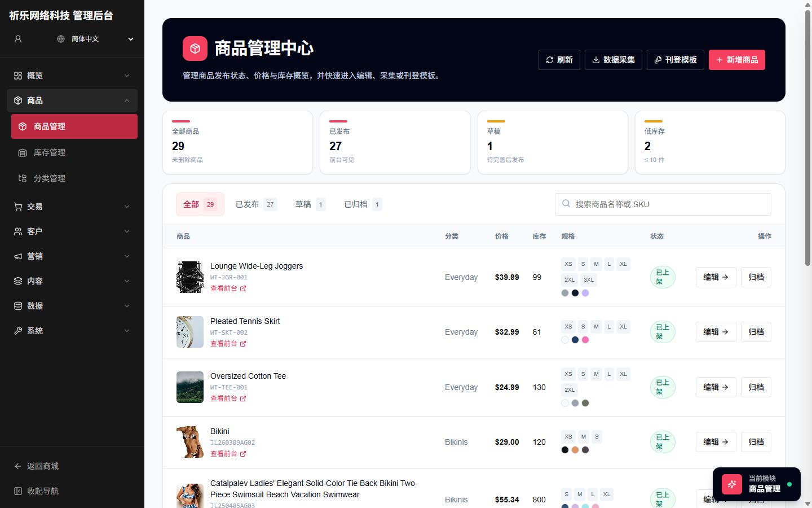Click 归档 for Pleated Tennis Skirt
The image size is (812, 508).
[756, 332]
